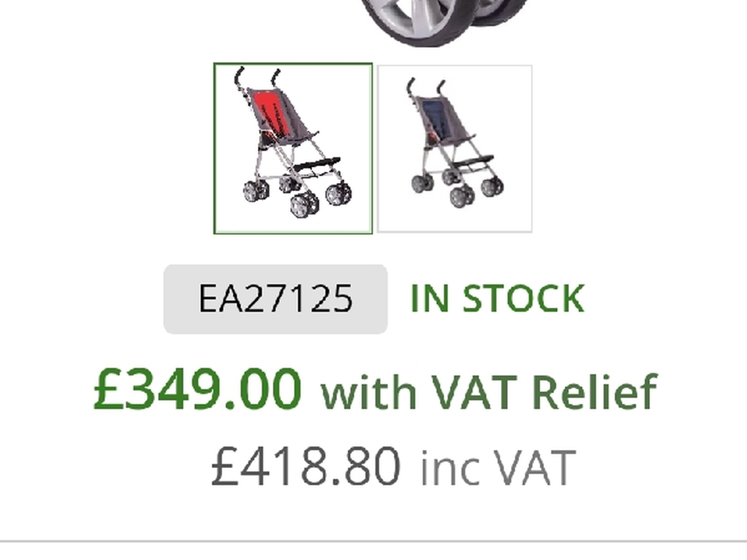Click the 'inc VAT' label
The height and width of the screenshot is (560, 747).
pyautogui.click(x=497, y=468)
